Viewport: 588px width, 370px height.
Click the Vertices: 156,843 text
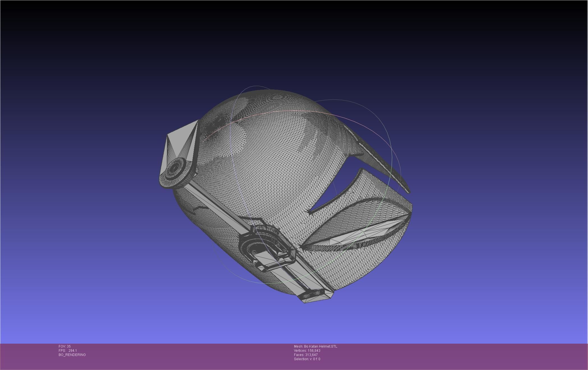tap(307, 351)
